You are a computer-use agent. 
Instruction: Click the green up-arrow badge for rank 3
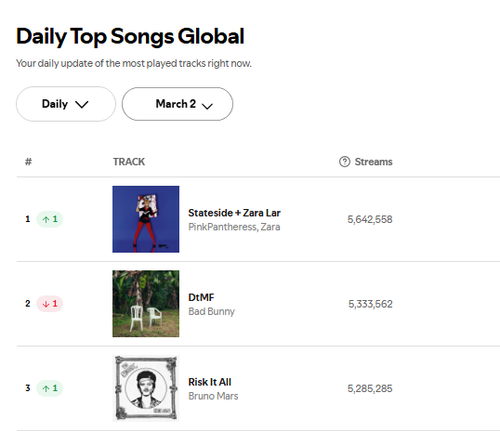click(49, 388)
